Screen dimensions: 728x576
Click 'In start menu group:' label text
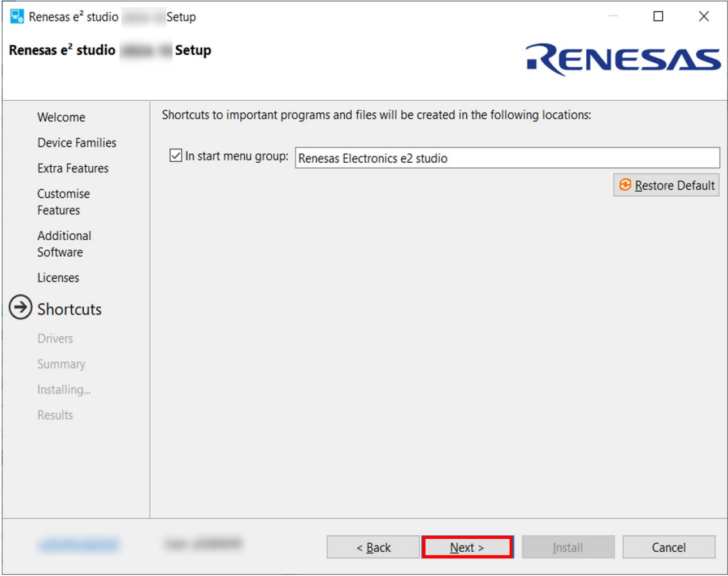(x=237, y=156)
